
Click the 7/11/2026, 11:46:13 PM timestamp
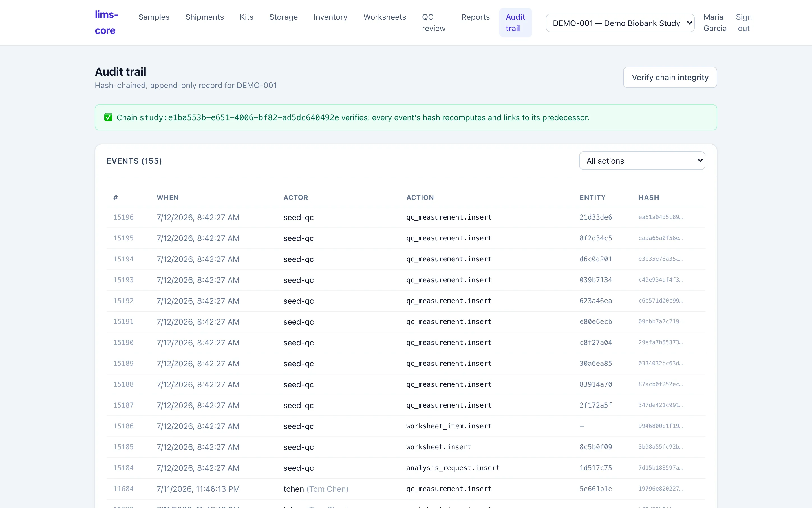[x=198, y=489]
